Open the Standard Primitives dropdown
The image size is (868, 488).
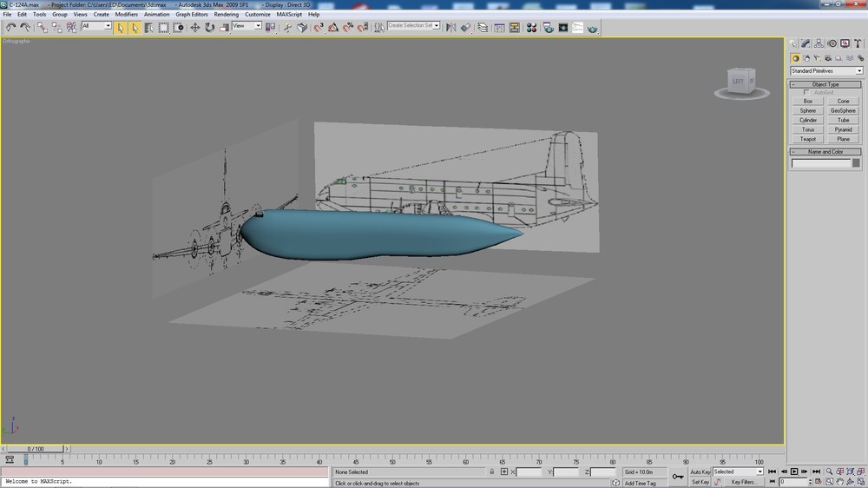coord(826,71)
